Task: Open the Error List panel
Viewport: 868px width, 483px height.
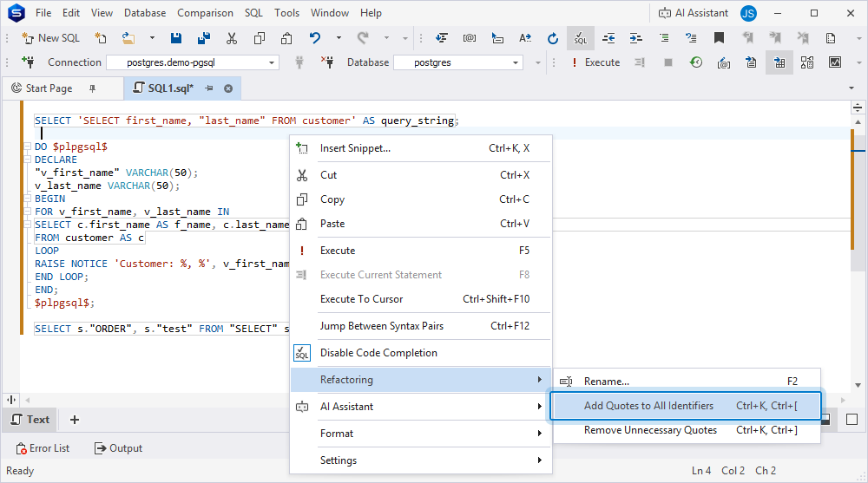Action: pyautogui.click(x=43, y=448)
